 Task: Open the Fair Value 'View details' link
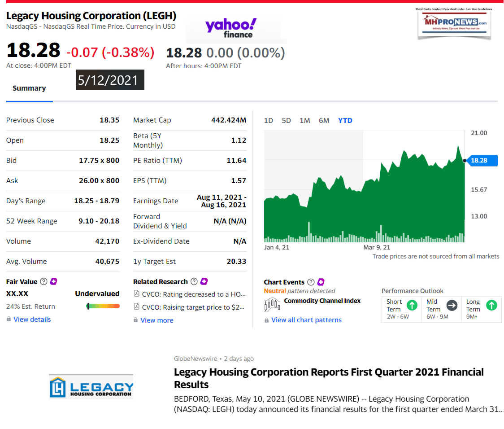(x=32, y=320)
